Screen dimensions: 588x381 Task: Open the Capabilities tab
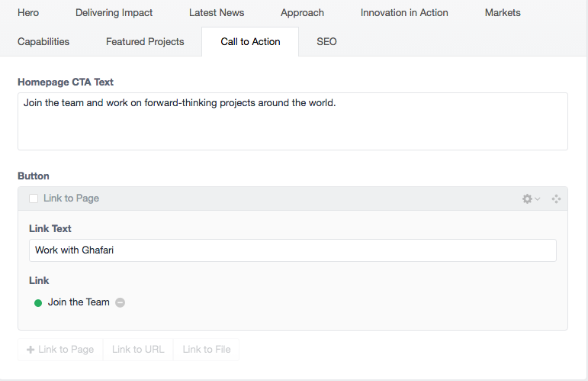click(43, 42)
